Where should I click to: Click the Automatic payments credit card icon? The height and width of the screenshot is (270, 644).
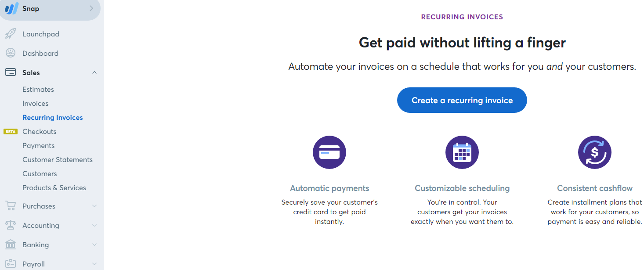pos(329,152)
